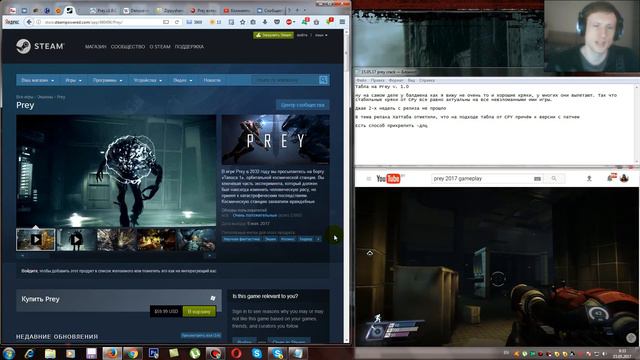Open Google Chrome from the taskbar

pos(132,353)
